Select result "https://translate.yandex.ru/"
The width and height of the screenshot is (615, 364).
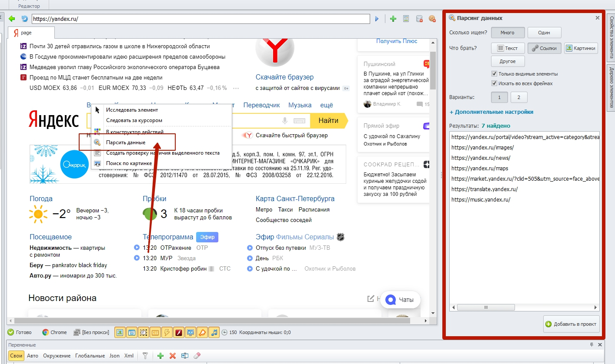pyautogui.click(x=485, y=189)
